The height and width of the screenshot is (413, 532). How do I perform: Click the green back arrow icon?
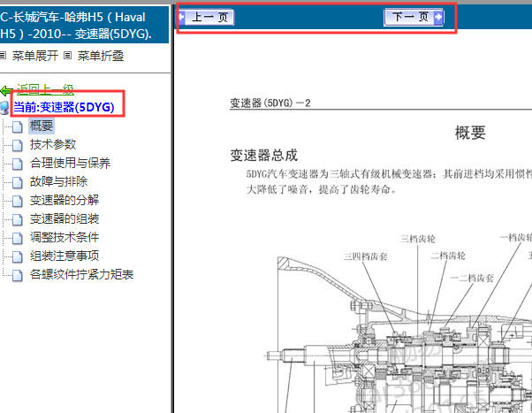click(7, 91)
